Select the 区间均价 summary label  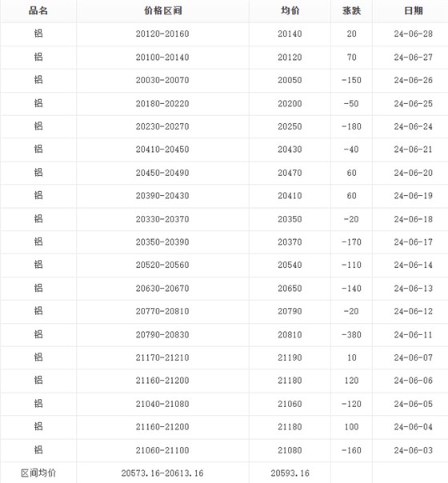[38, 473]
